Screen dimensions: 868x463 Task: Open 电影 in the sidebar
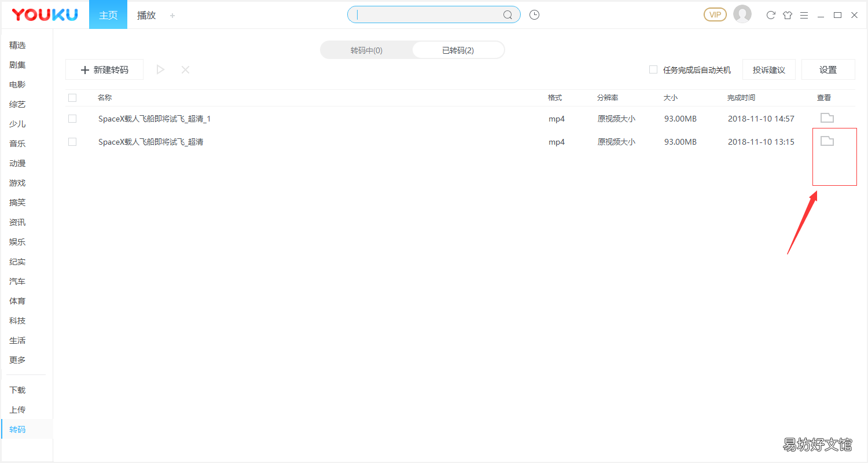(17, 84)
